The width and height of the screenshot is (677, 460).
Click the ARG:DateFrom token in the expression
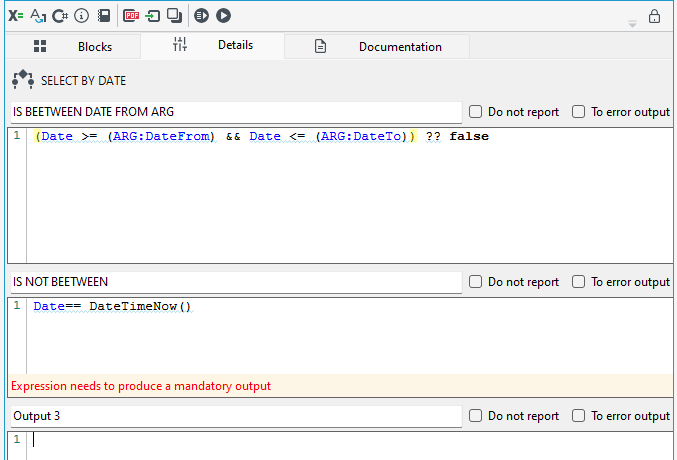click(161, 136)
